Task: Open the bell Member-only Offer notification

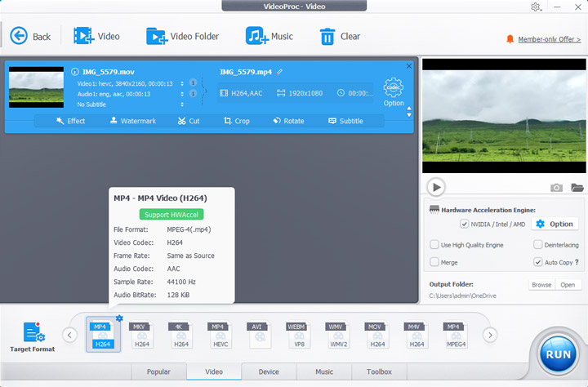Action: click(510, 39)
